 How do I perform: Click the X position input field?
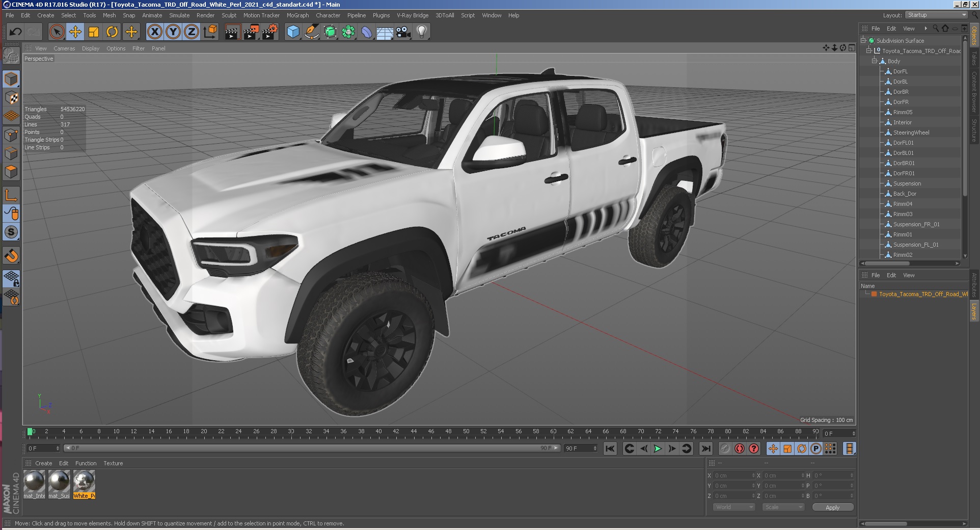click(x=733, y=475)
